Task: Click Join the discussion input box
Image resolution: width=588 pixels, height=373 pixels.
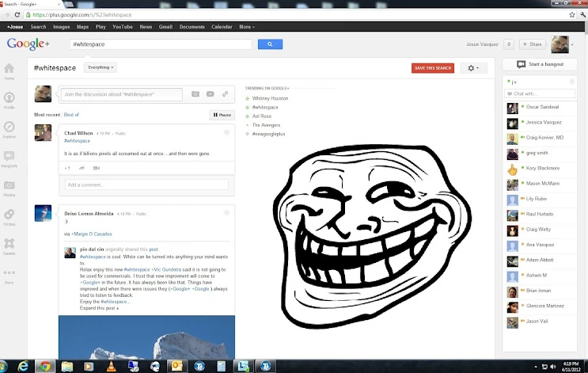Action: 122,94
